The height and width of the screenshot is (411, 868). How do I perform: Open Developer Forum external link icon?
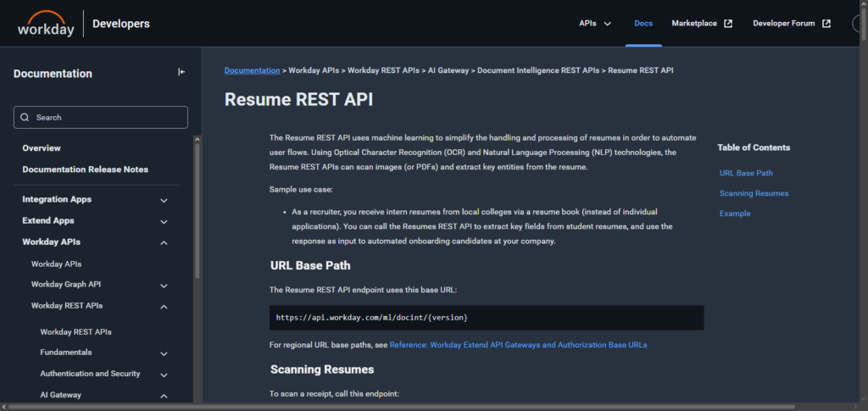tap(826, 23)
